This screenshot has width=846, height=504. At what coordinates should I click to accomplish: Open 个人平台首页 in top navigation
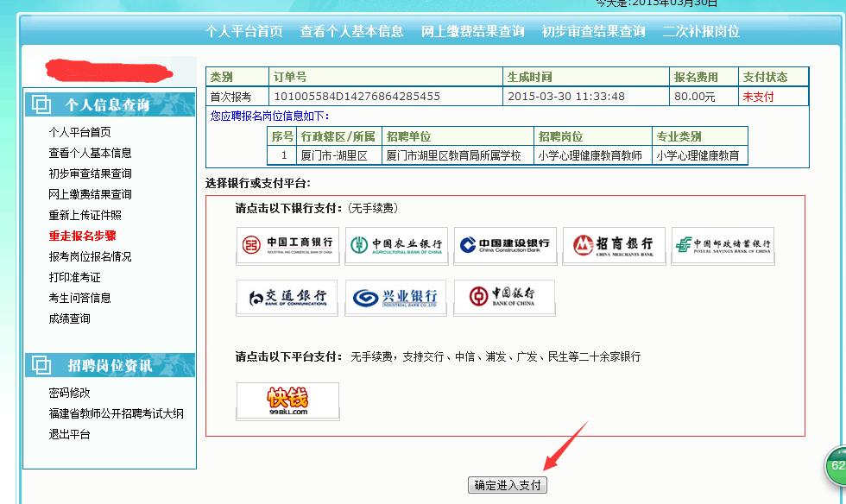pos(243,31)
